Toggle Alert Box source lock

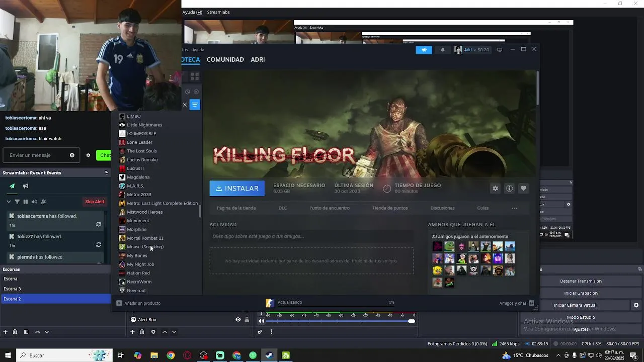(247, 320)
